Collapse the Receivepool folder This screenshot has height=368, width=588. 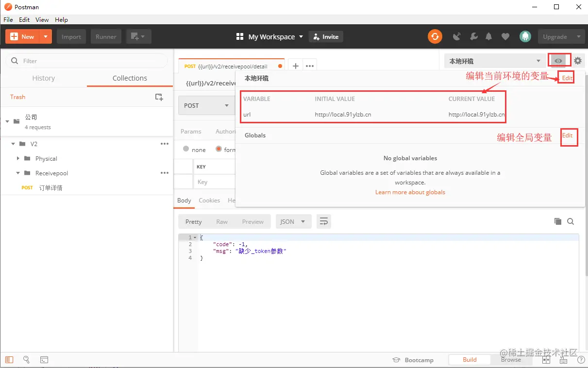click(18, 173)
